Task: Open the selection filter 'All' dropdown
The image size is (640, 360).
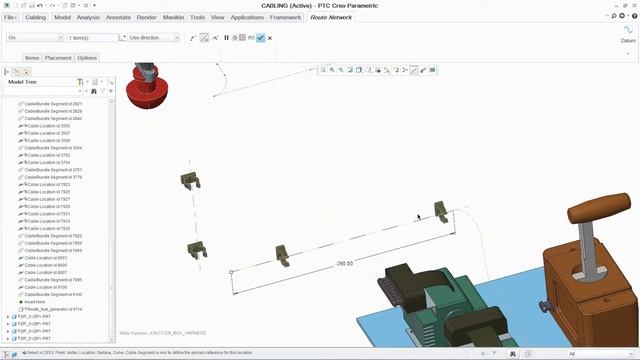Action: (631, 354)
